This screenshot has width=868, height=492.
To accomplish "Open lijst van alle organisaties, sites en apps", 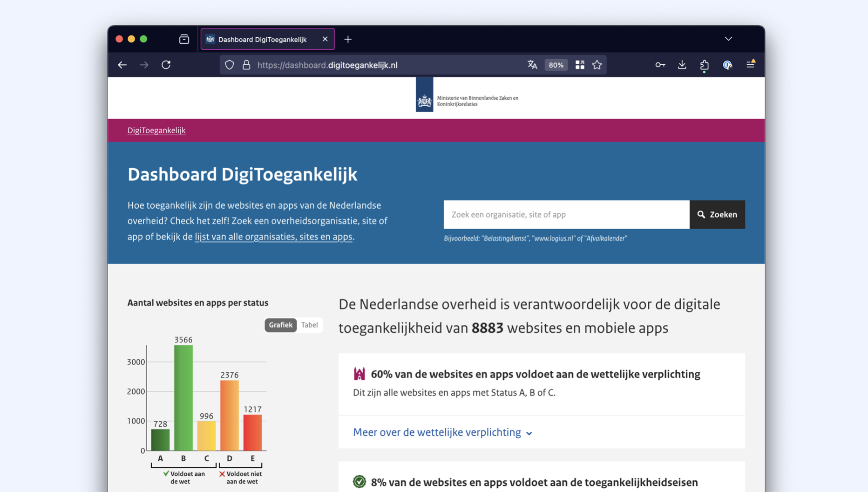I will 273,237.
